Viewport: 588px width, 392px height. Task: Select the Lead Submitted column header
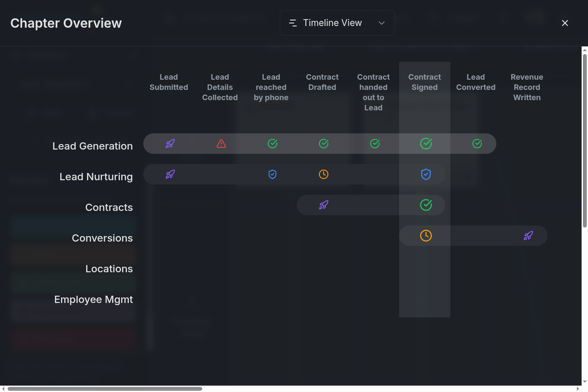coord(169,82)
